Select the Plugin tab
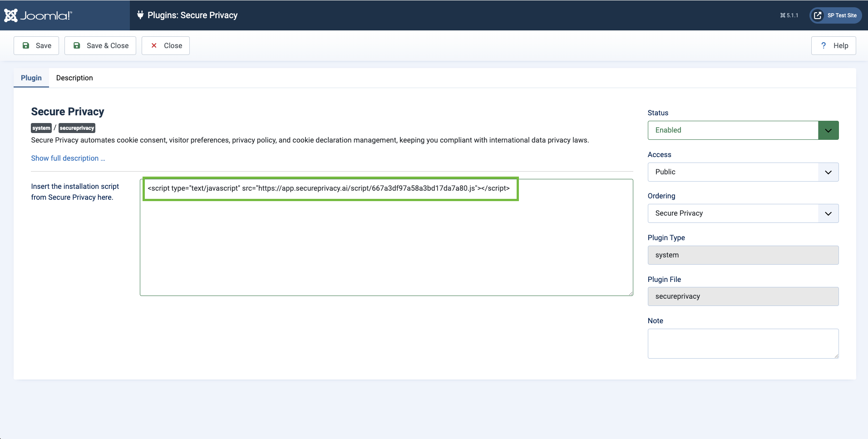Viewport: 868px width, 439px height. 31,78
